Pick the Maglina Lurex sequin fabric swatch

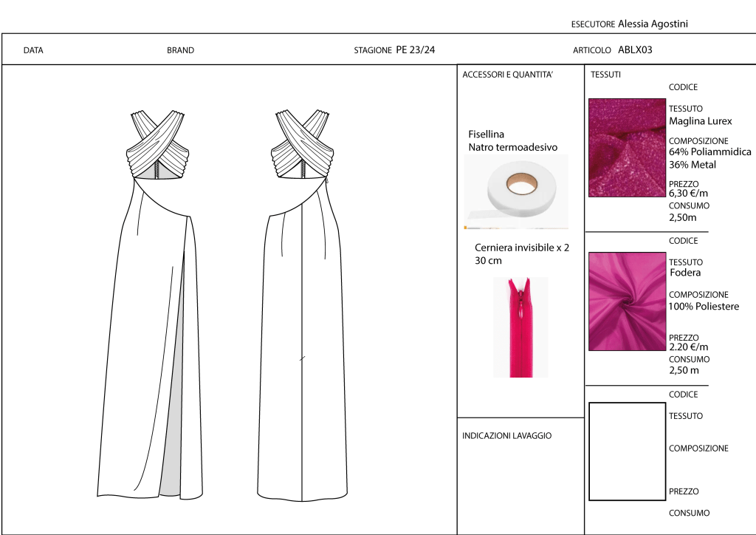[627, 148]
